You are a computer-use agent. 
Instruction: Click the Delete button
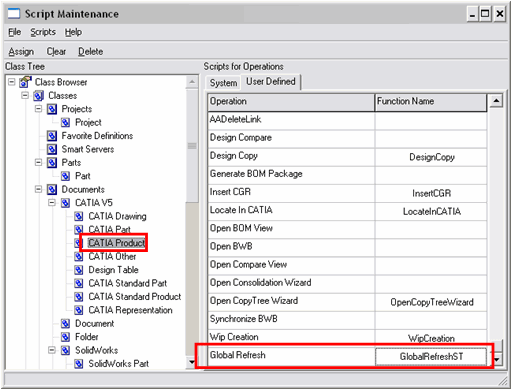[91, 52]
